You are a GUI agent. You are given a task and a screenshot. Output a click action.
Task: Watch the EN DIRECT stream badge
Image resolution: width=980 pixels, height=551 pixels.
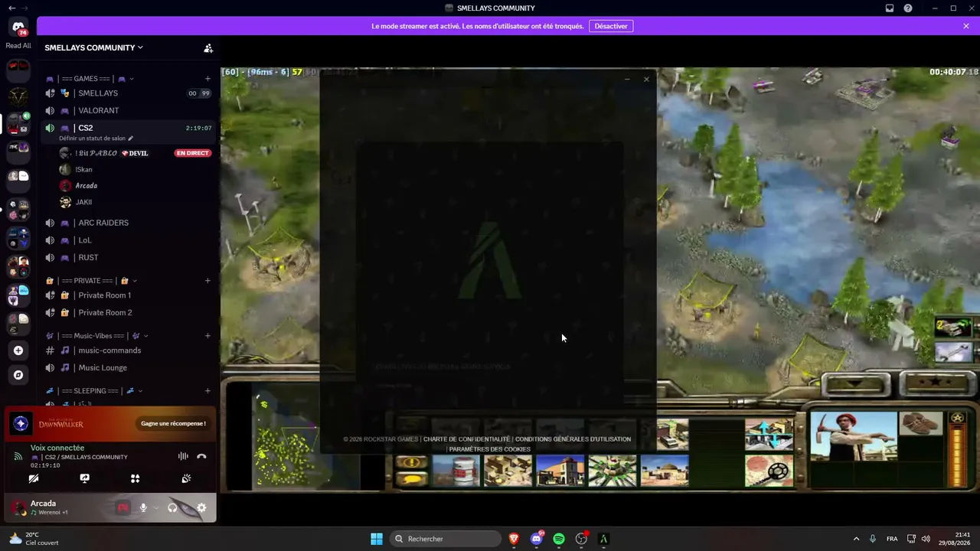192,153
